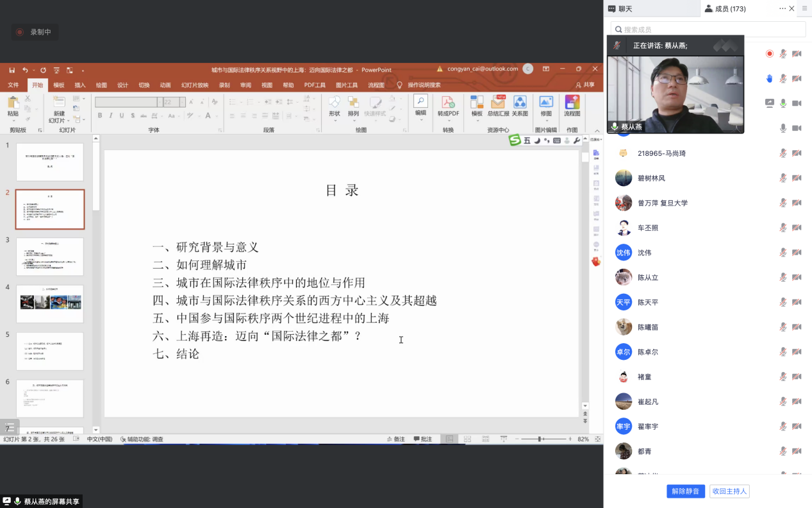Click the 解除静音 unmute button

click(686, 491)
